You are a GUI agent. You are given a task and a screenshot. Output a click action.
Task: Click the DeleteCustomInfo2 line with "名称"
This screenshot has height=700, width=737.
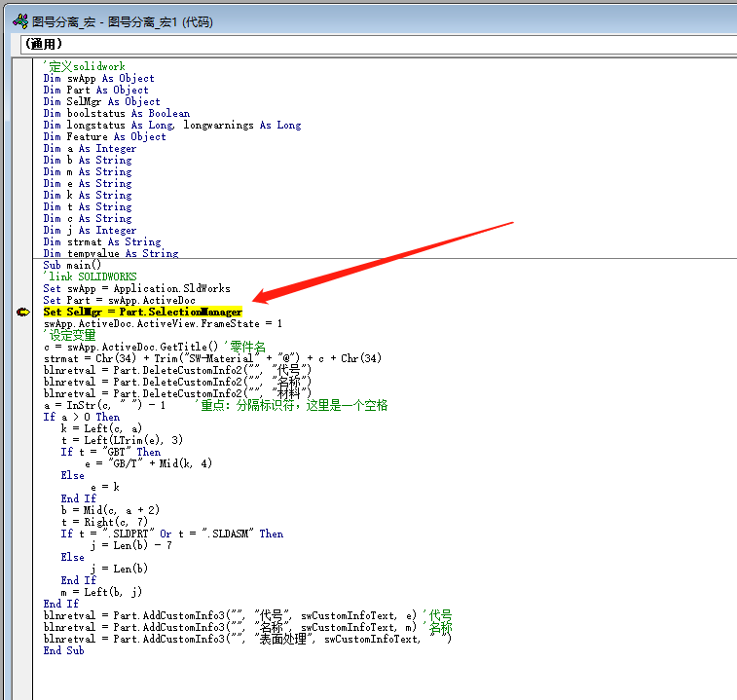pyautogui.click(x=177, y=382)
